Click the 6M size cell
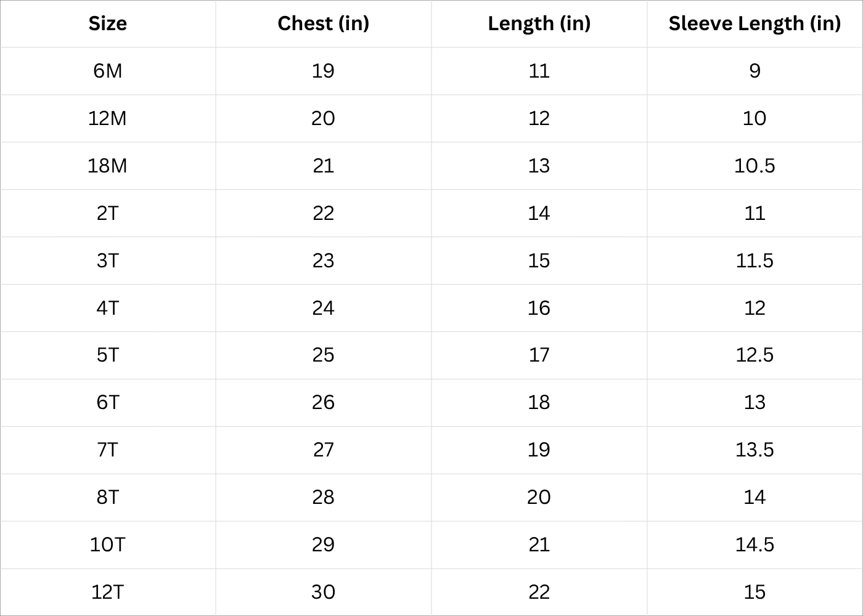863x616 pixels. 108,71
